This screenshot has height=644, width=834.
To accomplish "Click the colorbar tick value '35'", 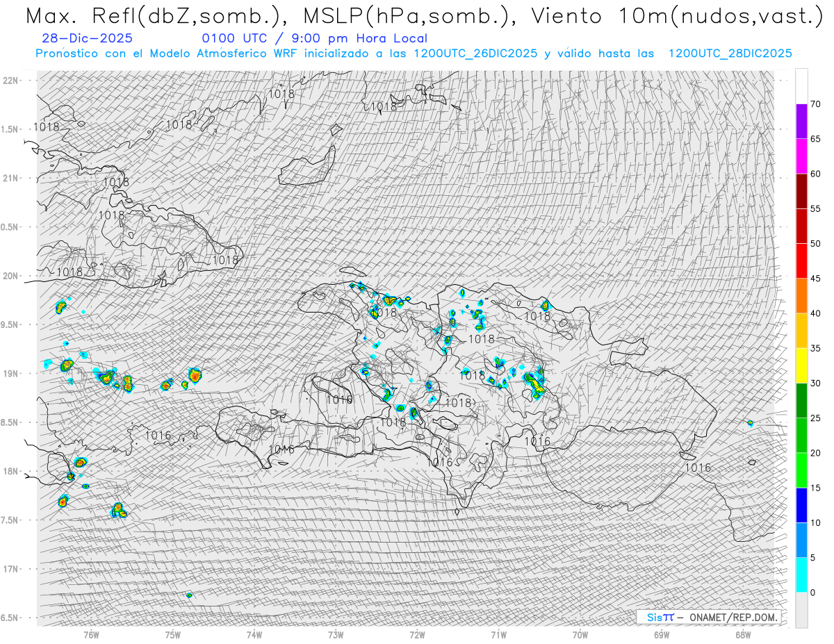I will 815,348.
